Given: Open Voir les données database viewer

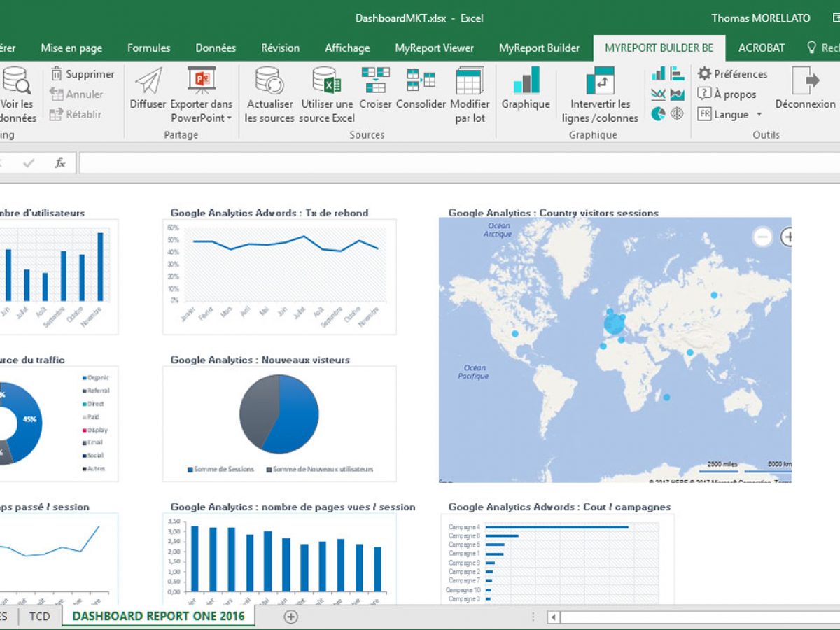Looking at the screenshot, I should coord(16,96).
